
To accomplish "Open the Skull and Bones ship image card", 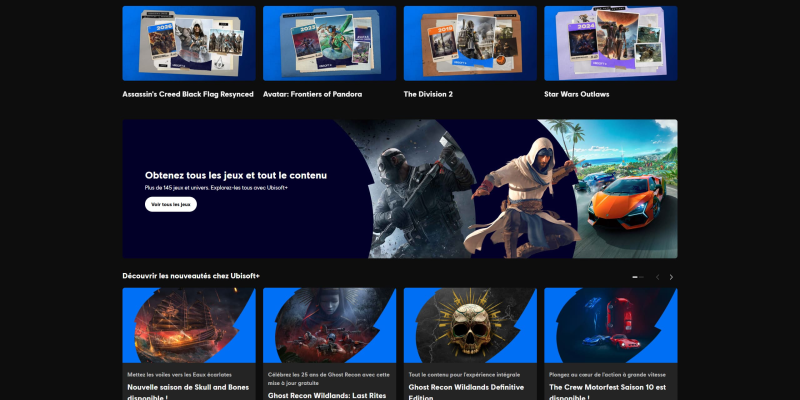I will (189, 326).
